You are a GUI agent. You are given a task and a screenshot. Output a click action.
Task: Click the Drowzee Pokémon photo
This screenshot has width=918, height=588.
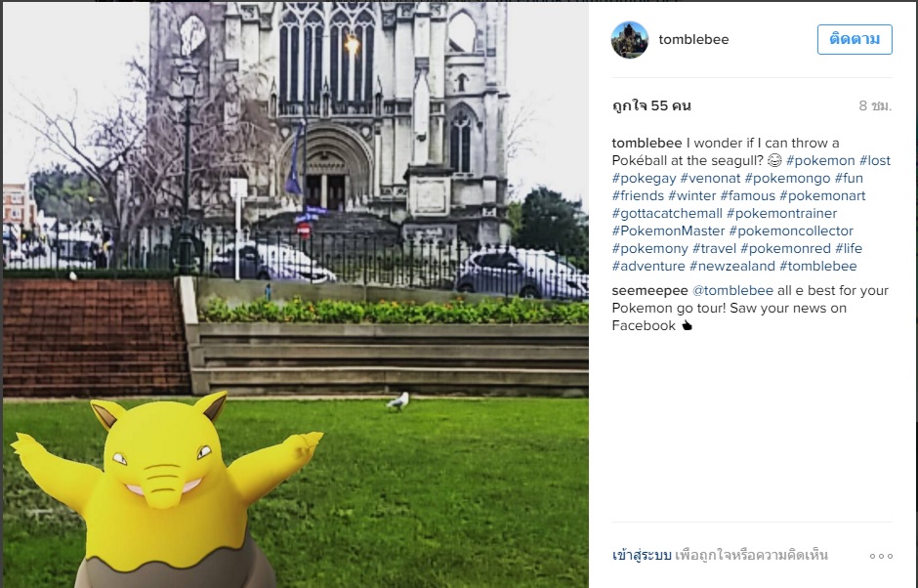[296, 295]
